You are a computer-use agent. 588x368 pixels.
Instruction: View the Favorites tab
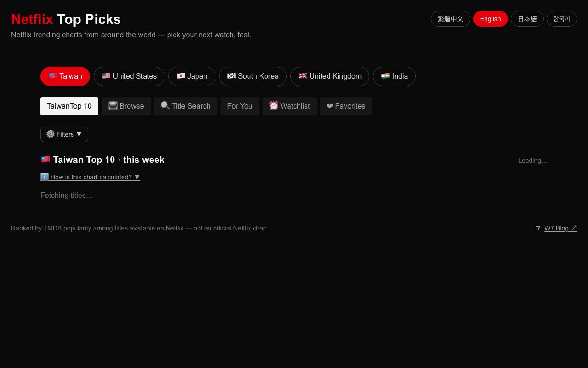coord(346,106)
